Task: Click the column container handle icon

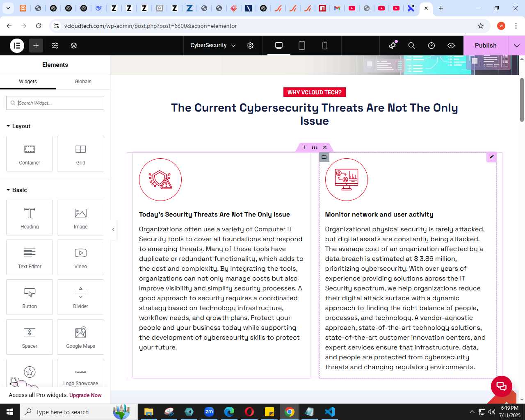Action: 324,157
